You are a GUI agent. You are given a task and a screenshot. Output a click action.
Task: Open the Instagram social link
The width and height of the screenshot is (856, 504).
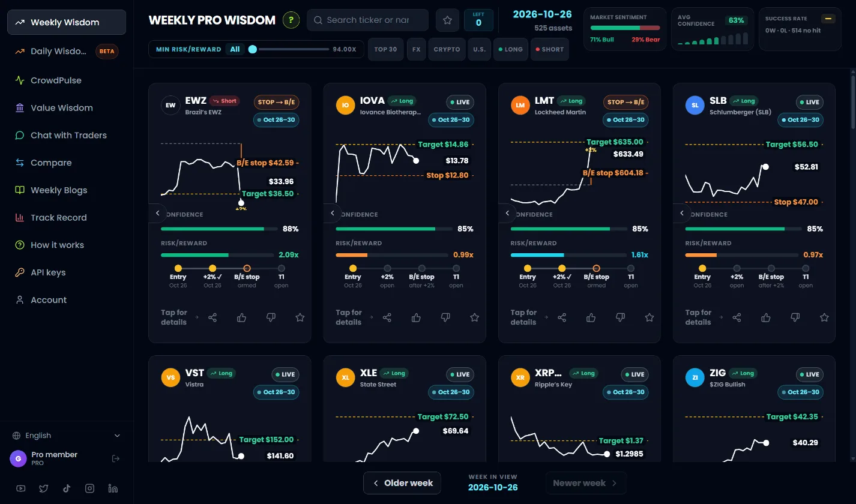tap(89, 488)
